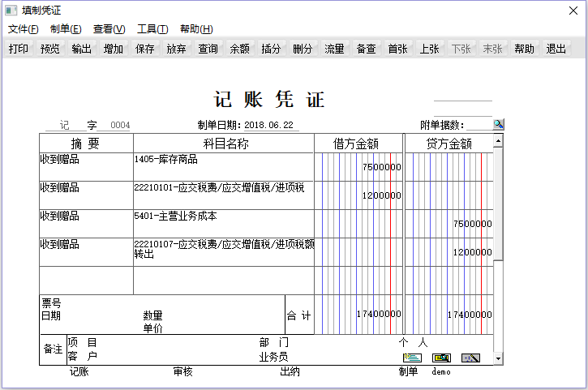Open the 查看(V) menu
This screenshot has height=390, width=588.
click(109, 29)
